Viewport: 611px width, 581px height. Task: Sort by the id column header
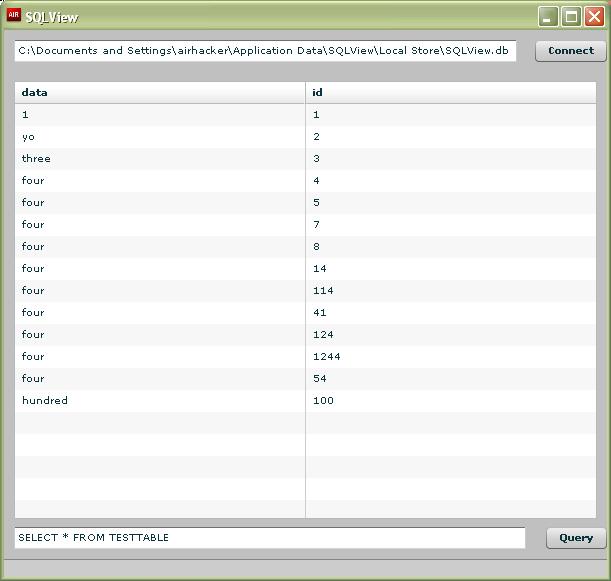coord(451,93)
